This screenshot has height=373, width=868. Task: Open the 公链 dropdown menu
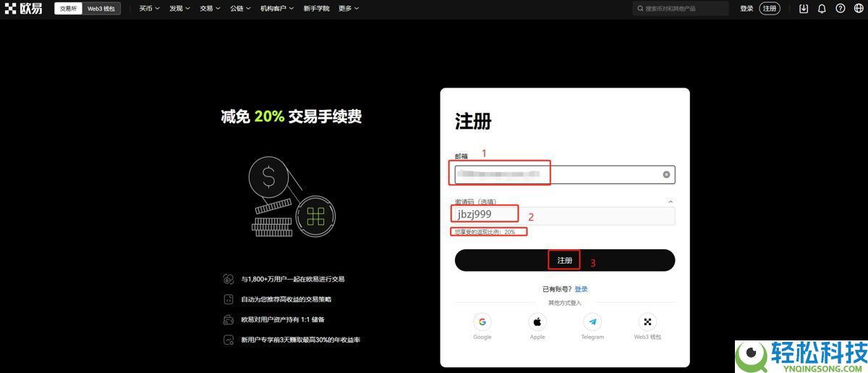tap(240, 9)
